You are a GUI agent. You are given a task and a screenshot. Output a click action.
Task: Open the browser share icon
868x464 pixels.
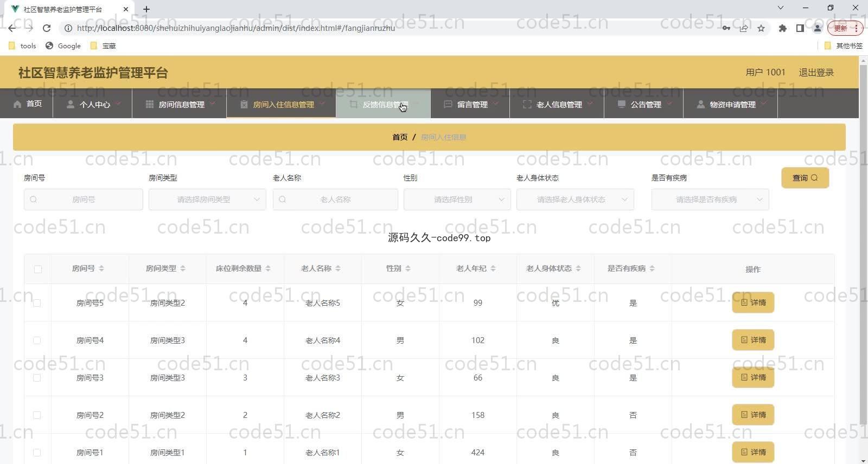click(744, 28)
